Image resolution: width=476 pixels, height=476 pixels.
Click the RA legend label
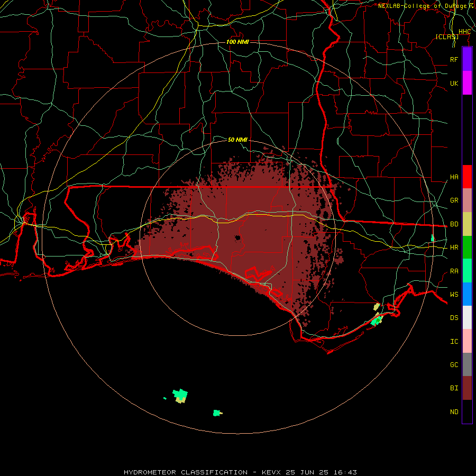click(454, 271)
